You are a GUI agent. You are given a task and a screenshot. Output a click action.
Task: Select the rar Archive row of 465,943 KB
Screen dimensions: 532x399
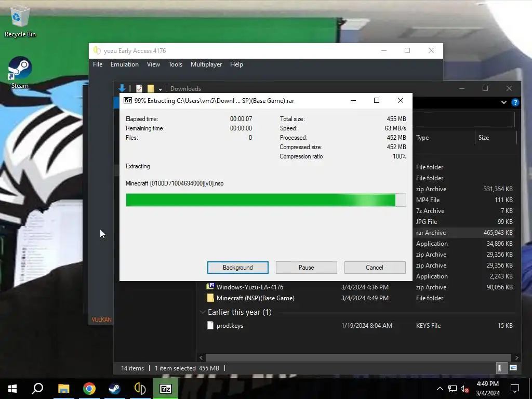(x=463, y=233)
